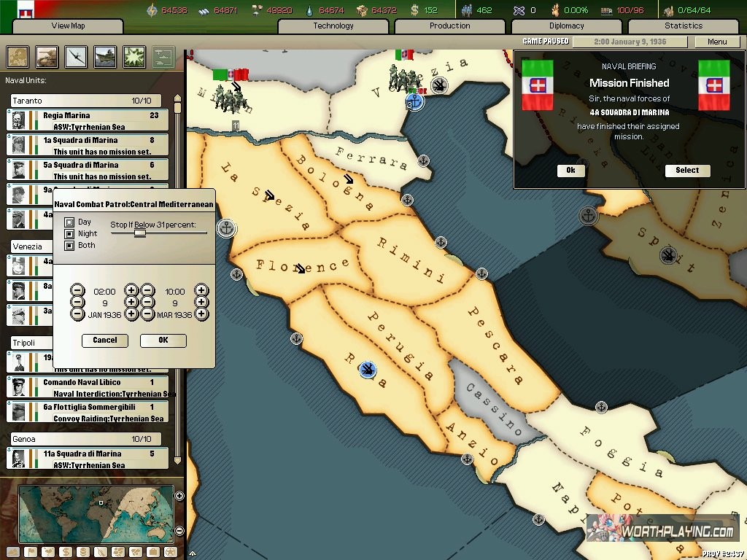The image size is (747, 560).
Task: Zoom out the minimap with minus button
Action: coord(179,530)
